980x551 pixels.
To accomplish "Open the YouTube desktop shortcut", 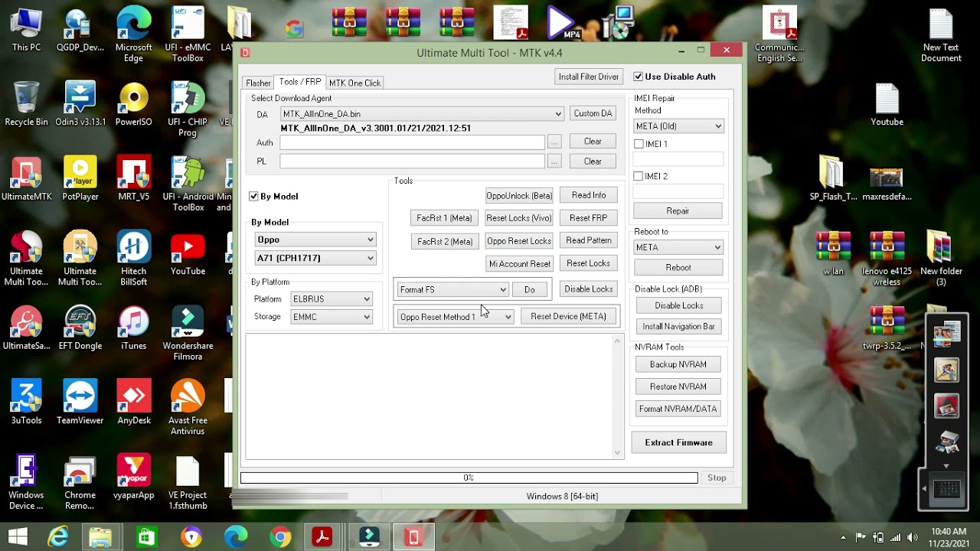I will 188,254.
